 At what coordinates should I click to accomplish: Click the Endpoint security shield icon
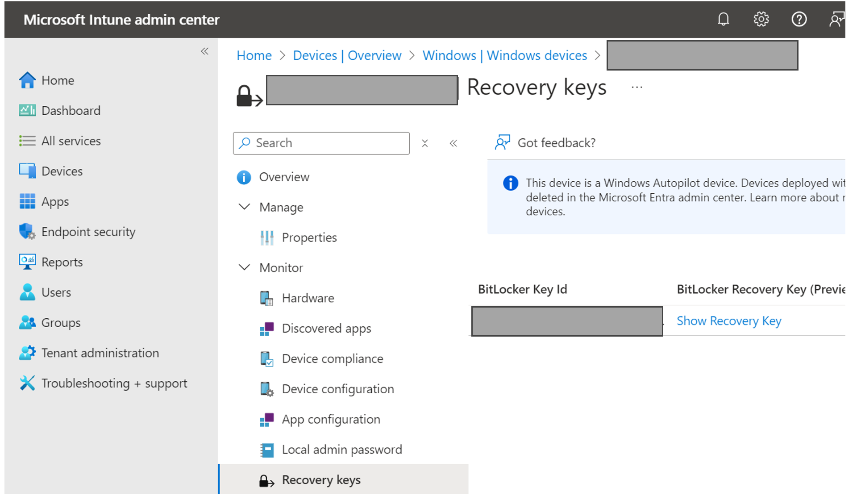[x=27, y=232]
